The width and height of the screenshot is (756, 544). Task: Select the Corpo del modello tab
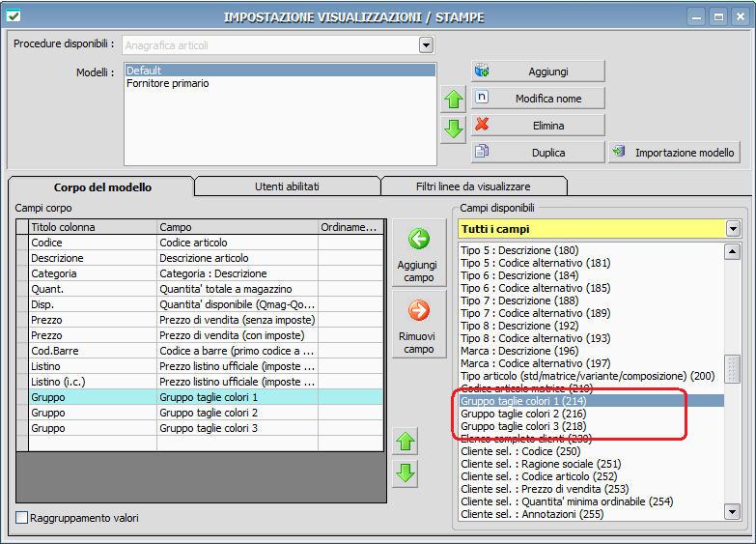click(102, 187)
